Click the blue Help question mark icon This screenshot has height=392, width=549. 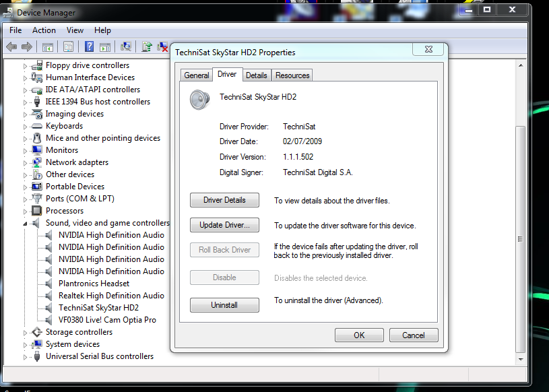[90, 46]
